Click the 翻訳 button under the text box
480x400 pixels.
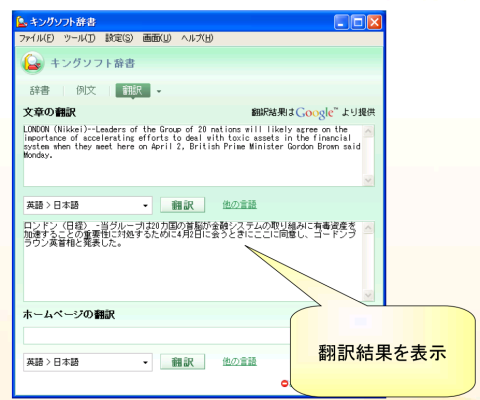(182, 205)
